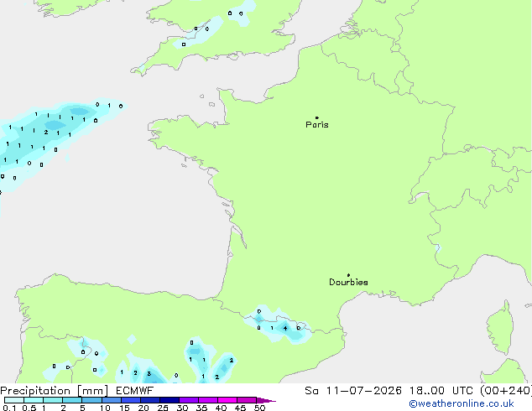
Task: Click the legend scale label '25'
Action: click(163, 408)
